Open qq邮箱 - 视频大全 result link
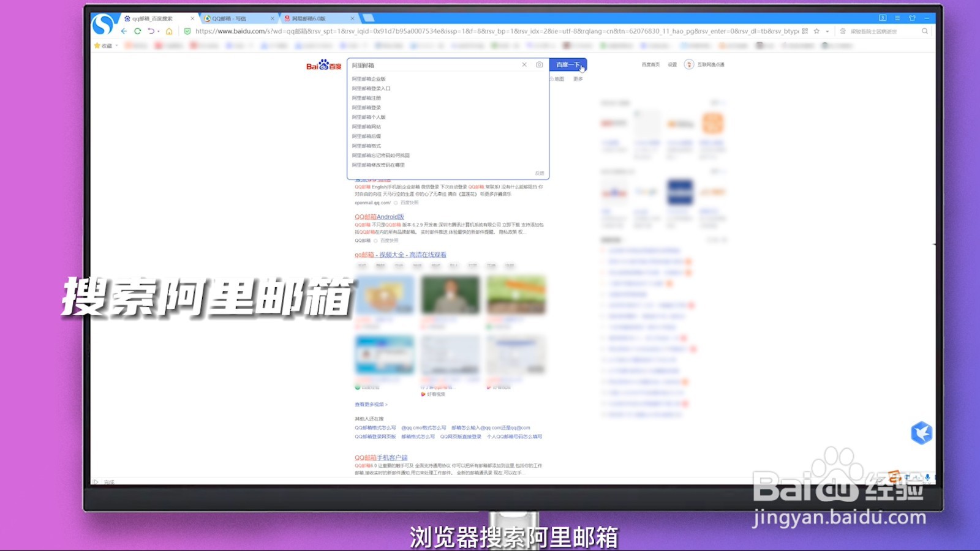This screenshot has height=551, width=980. [x=401, y=255]
